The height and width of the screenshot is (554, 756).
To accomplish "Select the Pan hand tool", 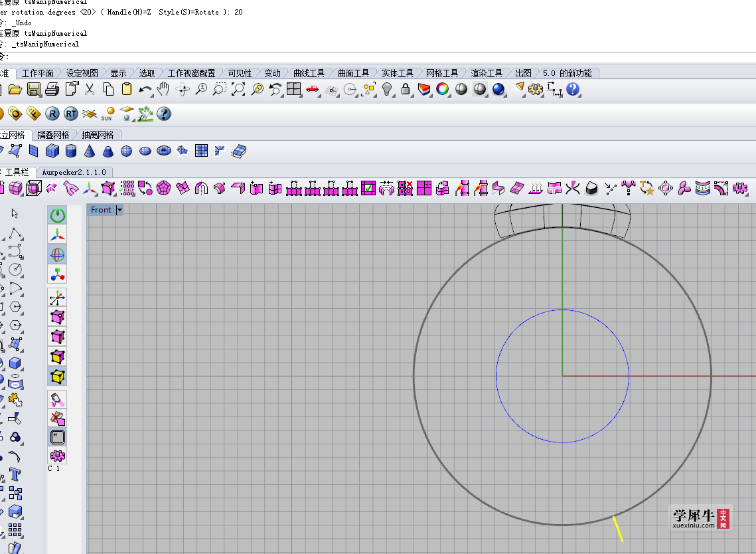I will 163,89.
